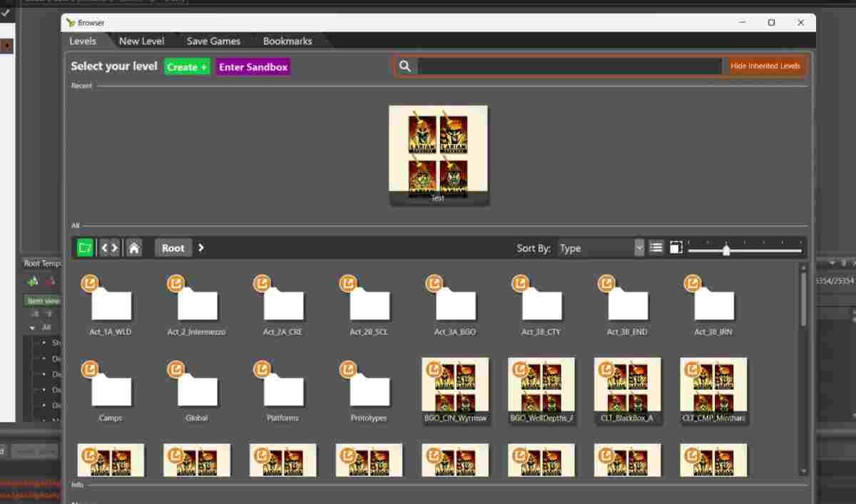Open the Sort By Type dropdown

point(601,248)
